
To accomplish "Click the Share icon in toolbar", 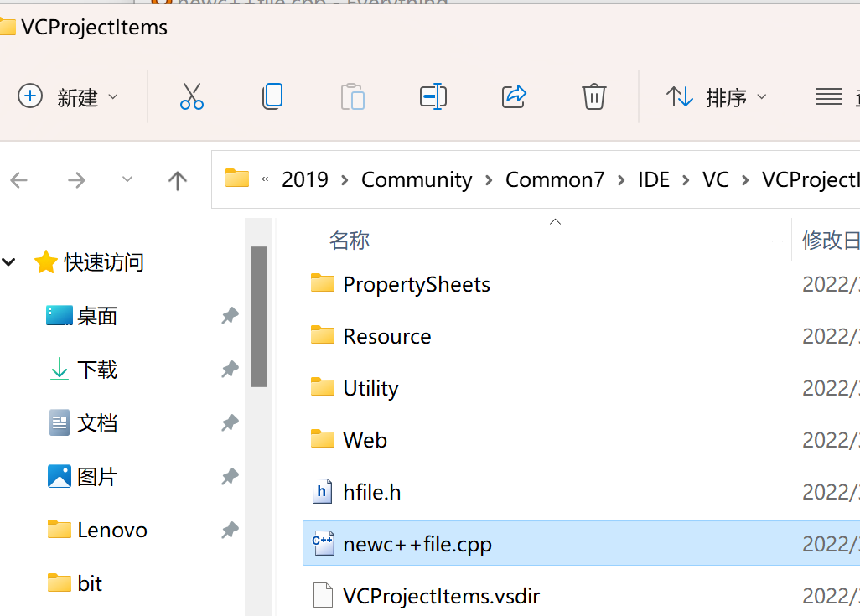I will click(514, 96).
